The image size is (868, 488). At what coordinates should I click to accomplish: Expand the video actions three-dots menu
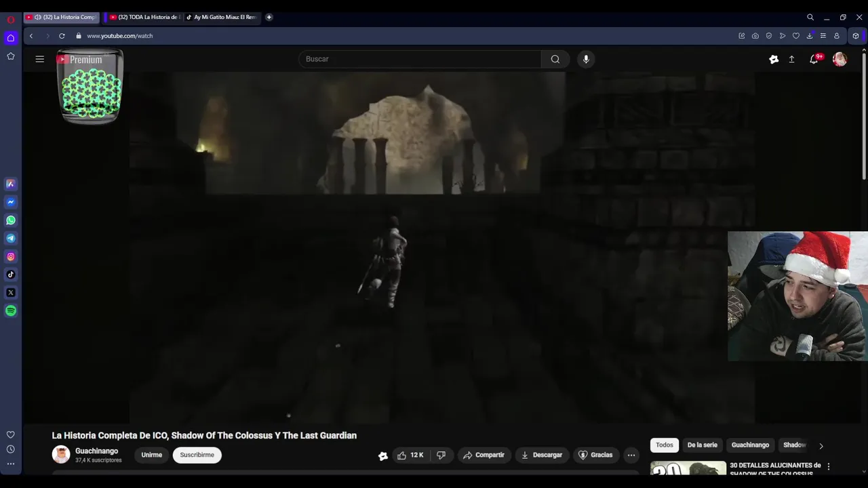631,455
